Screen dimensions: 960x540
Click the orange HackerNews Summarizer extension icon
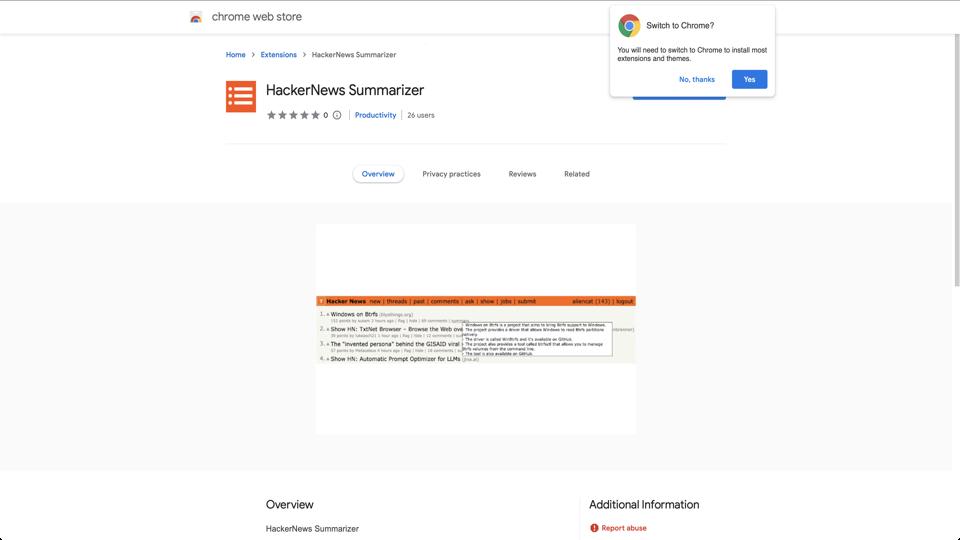pos(241,96)
